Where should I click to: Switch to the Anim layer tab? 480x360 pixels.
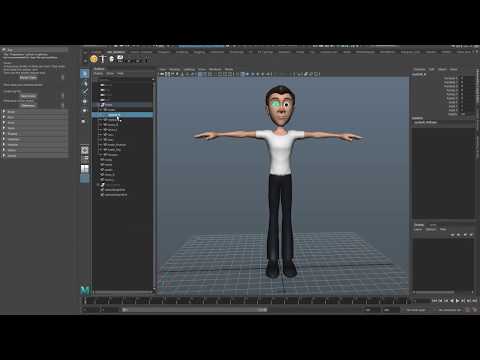[x=433, y=225]
